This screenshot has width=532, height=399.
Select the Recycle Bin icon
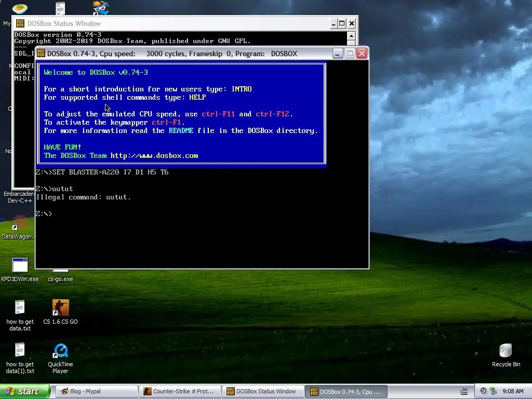(x=505, y=351)
